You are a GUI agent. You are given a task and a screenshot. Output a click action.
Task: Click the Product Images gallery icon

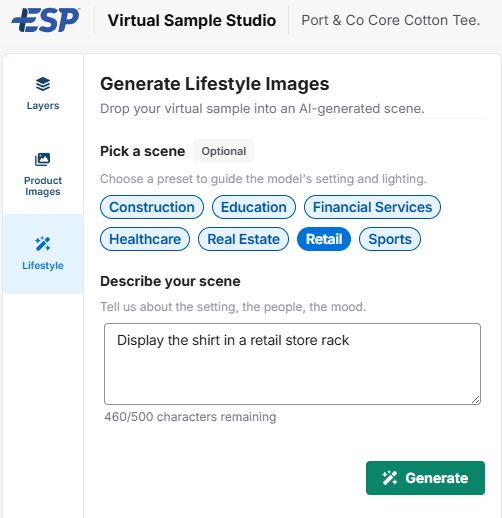point(43,159)
